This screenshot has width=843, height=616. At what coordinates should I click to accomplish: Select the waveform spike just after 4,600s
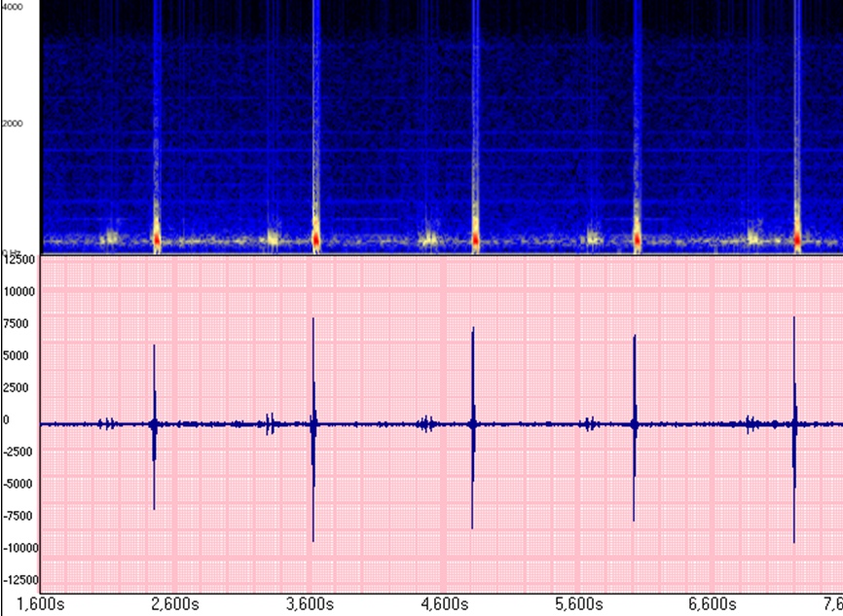473,424
